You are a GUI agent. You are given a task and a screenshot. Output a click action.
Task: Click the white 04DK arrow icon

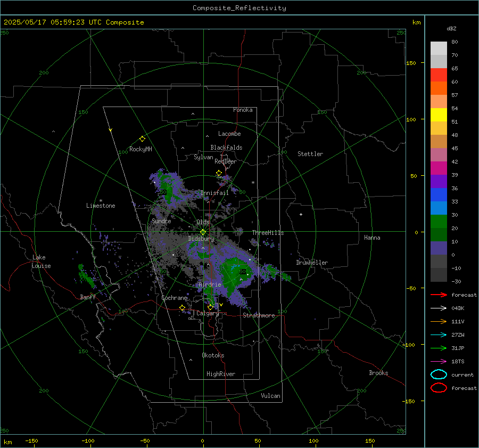tap(439, 308)
